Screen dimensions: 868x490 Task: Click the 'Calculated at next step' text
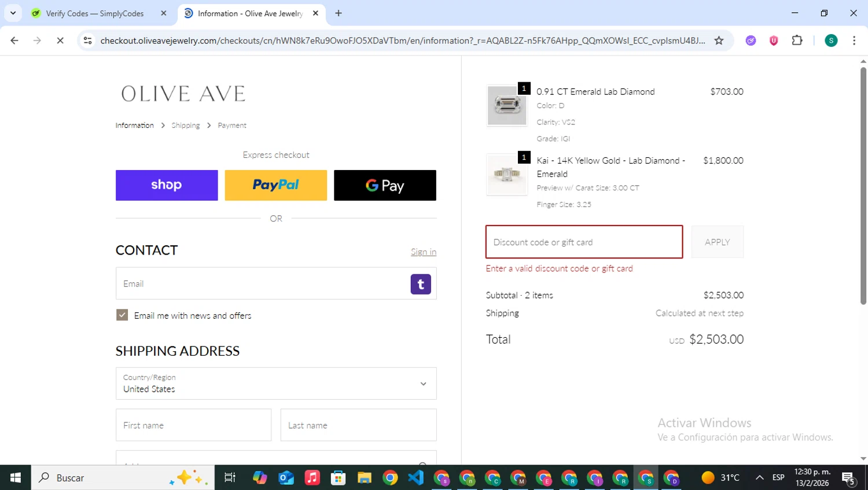700,313
